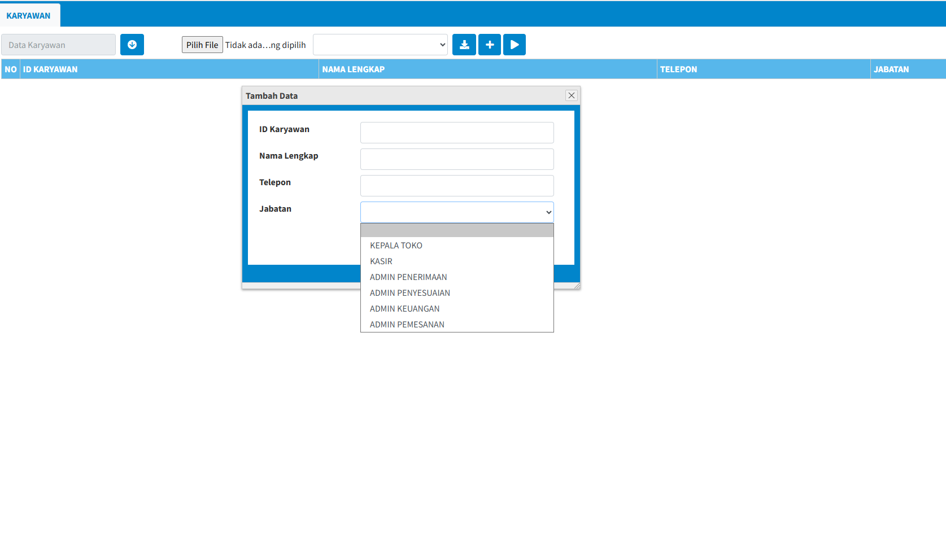Click the plus add-data icon button
Image resolution: width=946 pixels, height=560 pixels.
point(490,45)
